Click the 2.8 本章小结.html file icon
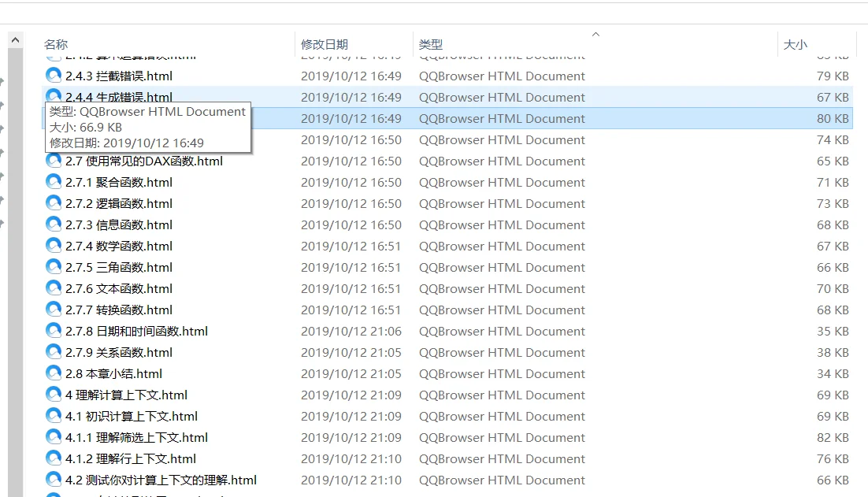Screen dimensions: 868x497 pyautogui.click(x=54, y=373)
